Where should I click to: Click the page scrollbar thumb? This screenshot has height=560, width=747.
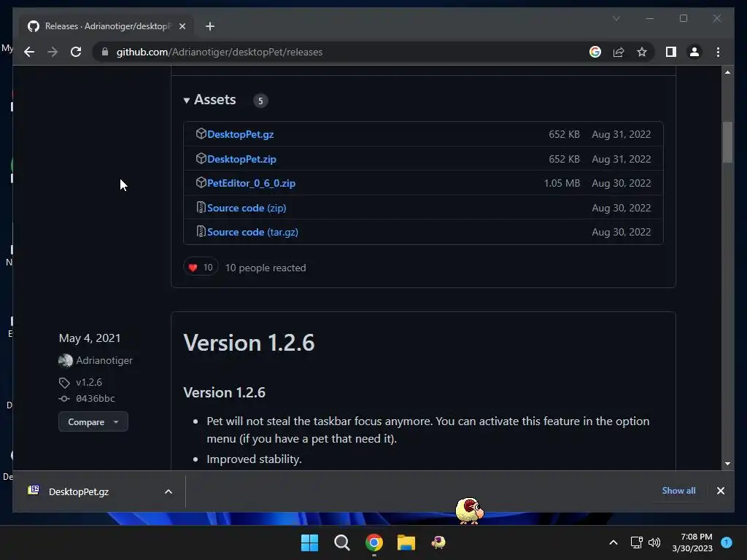727,143
